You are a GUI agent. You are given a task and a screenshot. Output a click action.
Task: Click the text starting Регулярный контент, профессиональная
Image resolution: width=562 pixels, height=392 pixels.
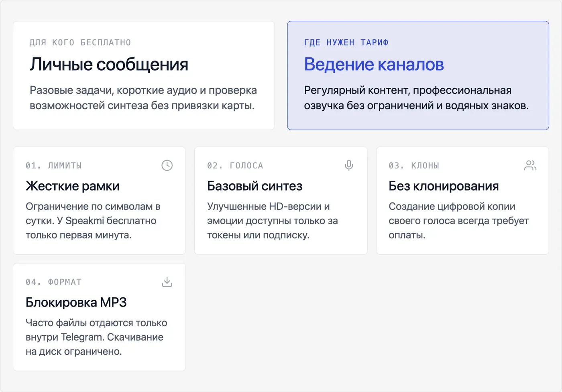coord(416,98)
